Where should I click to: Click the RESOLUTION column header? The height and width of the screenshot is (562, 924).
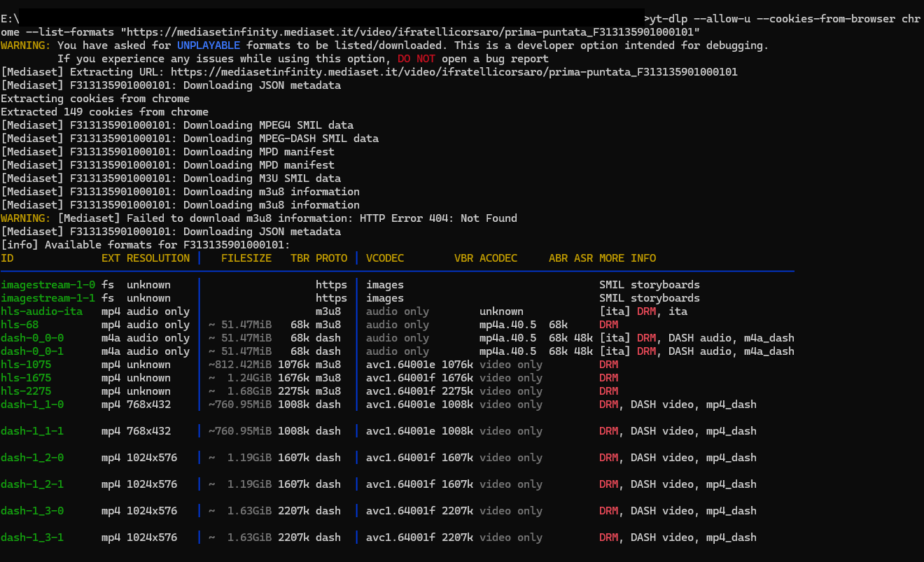click(158, 258)
